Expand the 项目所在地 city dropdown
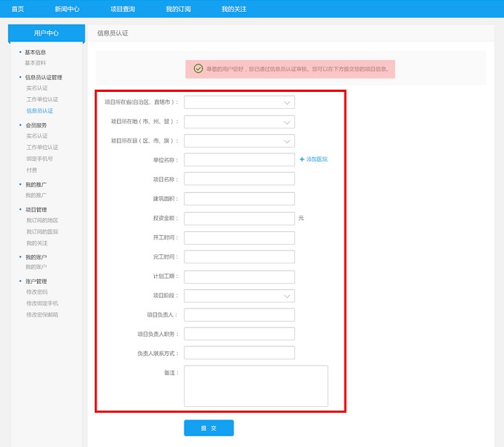Image resolution: width=504 pixels, height=447 pixels. pyautogui.click(x=239, y=122)
